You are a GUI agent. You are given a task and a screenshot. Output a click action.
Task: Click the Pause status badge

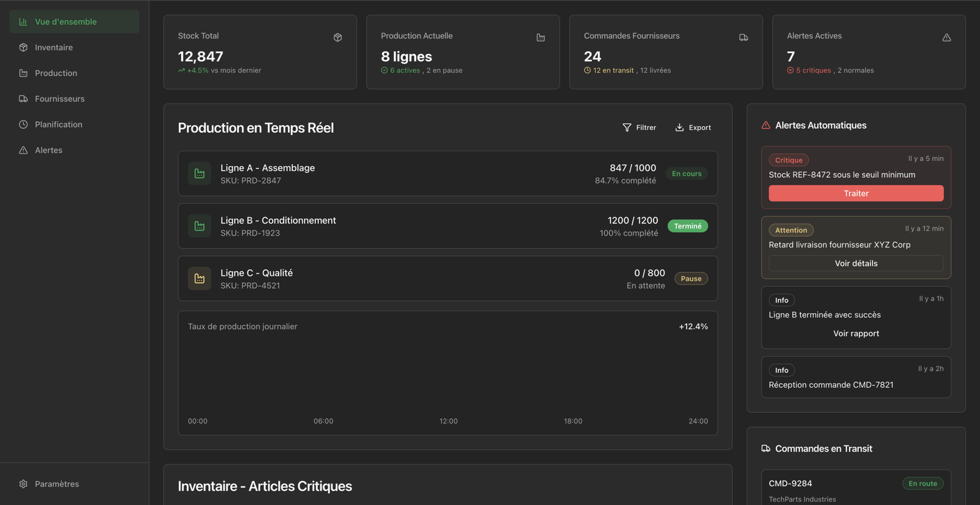(691, 278)
